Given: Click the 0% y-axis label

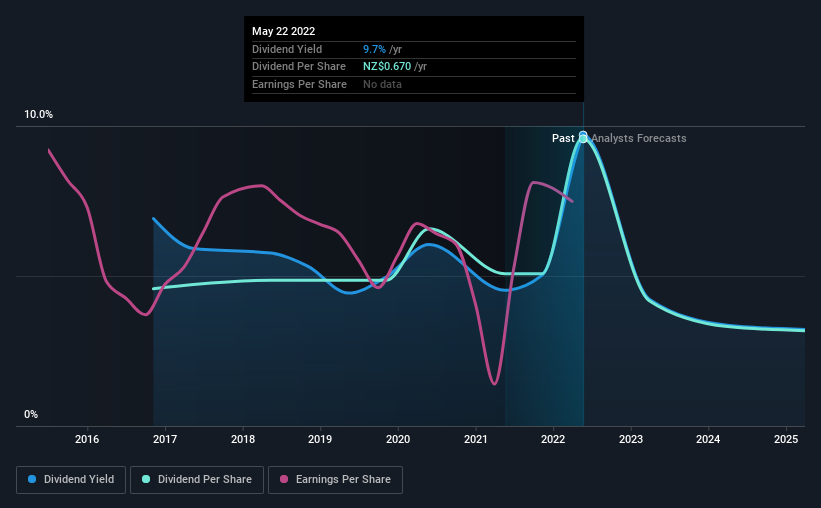Looking at the screenshot, I should pos(31,414).
